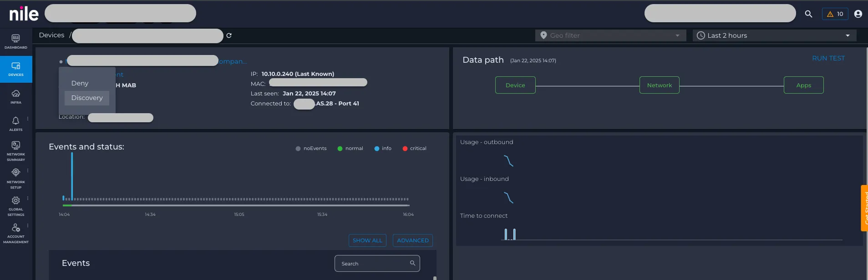Open the Get Started side tab
This screenshot has width=868, height=280.
pos(864,208)
